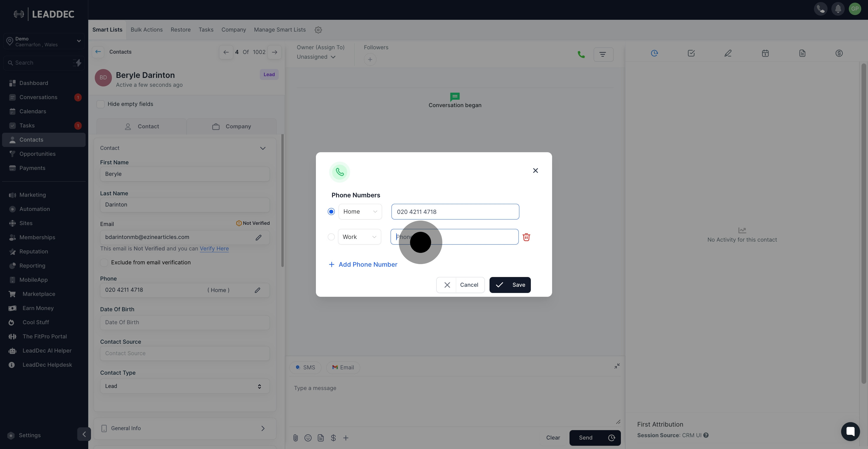Viewport: 868px width, 449px height.
Task: Edit phone pencil icon
Action: [x=257, y=290]
